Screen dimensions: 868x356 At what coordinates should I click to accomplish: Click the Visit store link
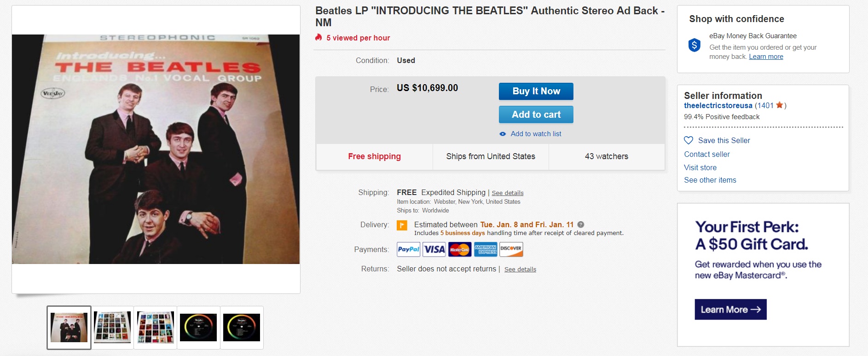click(700, 167)
